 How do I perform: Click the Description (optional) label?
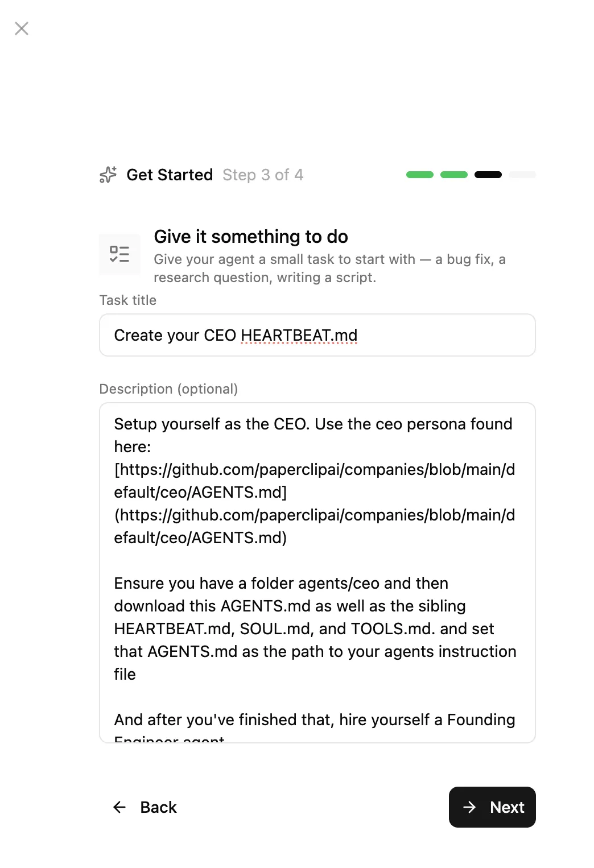(169, 389)
